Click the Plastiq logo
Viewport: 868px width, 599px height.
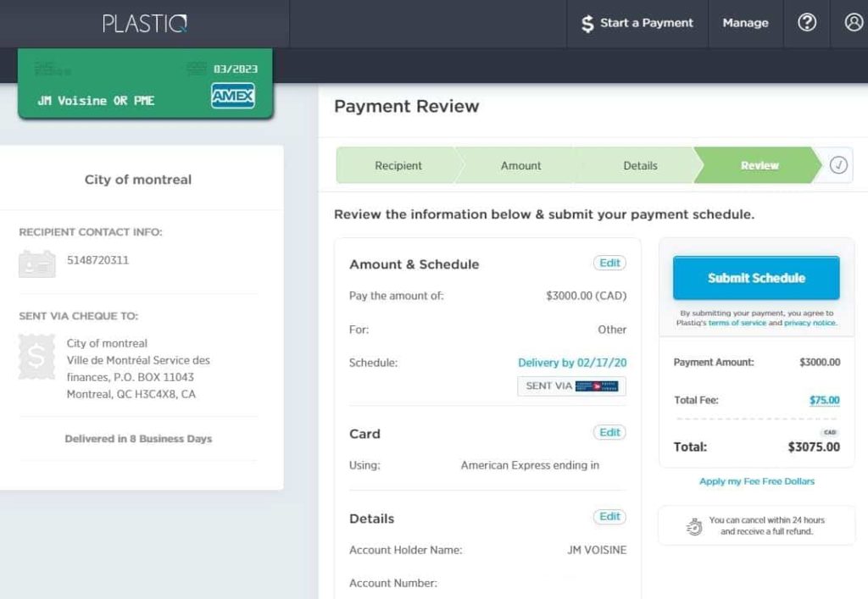(x=145, y=23)
